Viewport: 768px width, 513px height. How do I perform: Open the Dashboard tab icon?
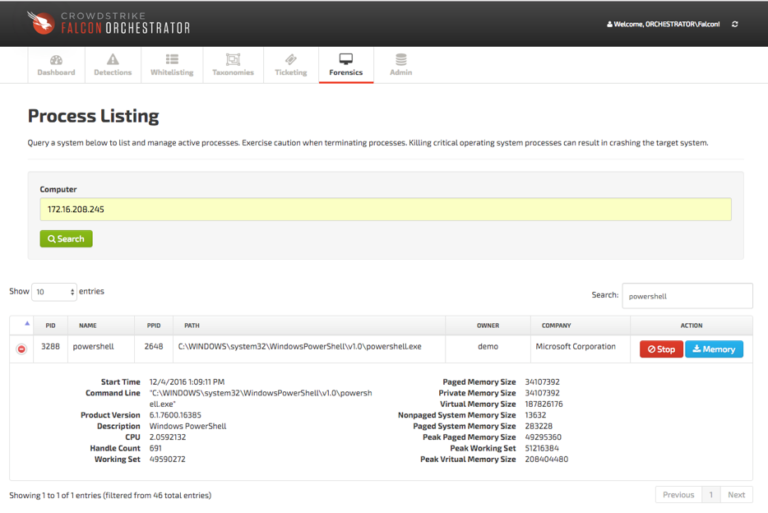pyautogui.click(x=56, y=60)
